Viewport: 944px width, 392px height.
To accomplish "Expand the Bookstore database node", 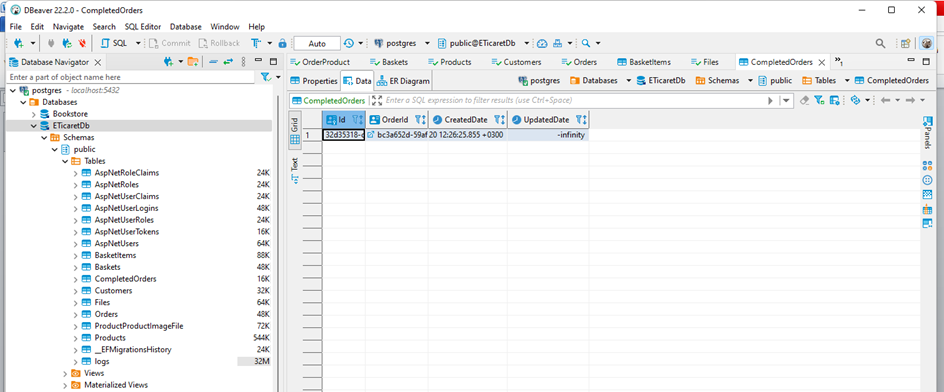I will tap(34, 114).
